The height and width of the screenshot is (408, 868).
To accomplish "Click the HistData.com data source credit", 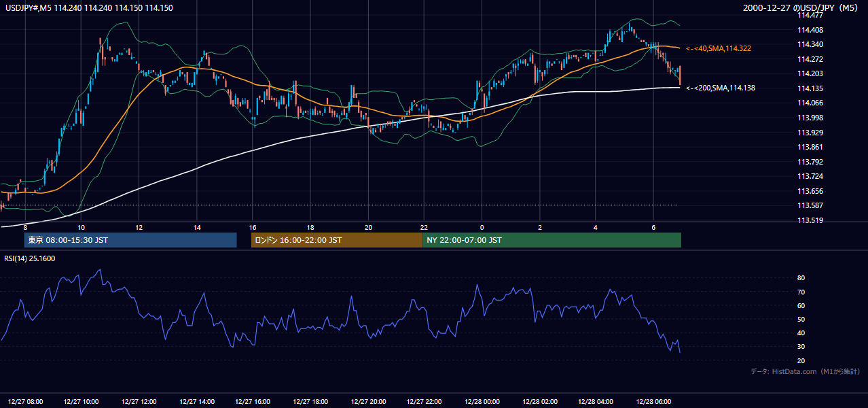I will tap(806, 371).
